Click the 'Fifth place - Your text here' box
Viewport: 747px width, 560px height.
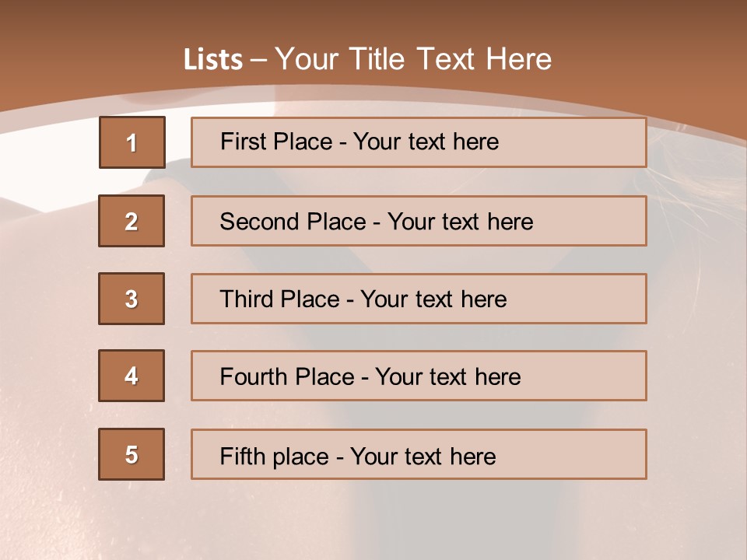pos(419,454)
